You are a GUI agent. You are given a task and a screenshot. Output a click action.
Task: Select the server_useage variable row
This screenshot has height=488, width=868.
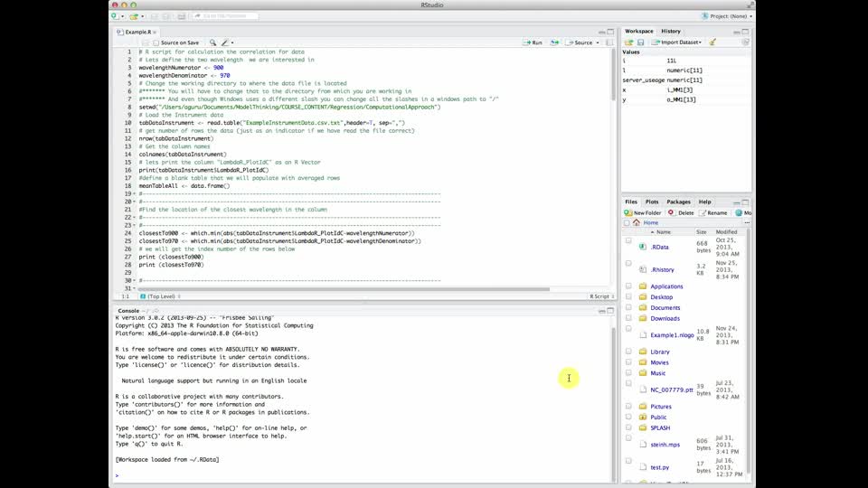click(686, 80)
